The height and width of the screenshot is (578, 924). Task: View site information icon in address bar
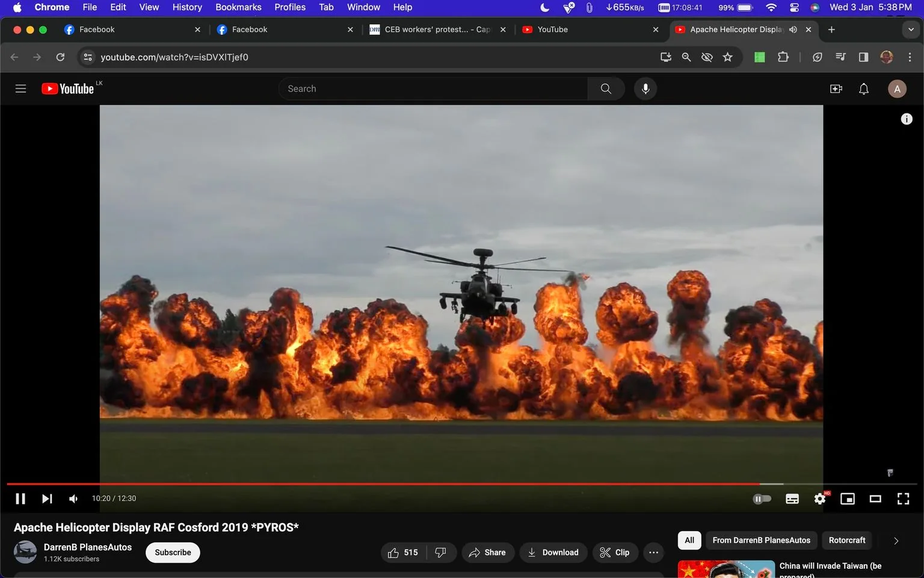pos(88,57)
